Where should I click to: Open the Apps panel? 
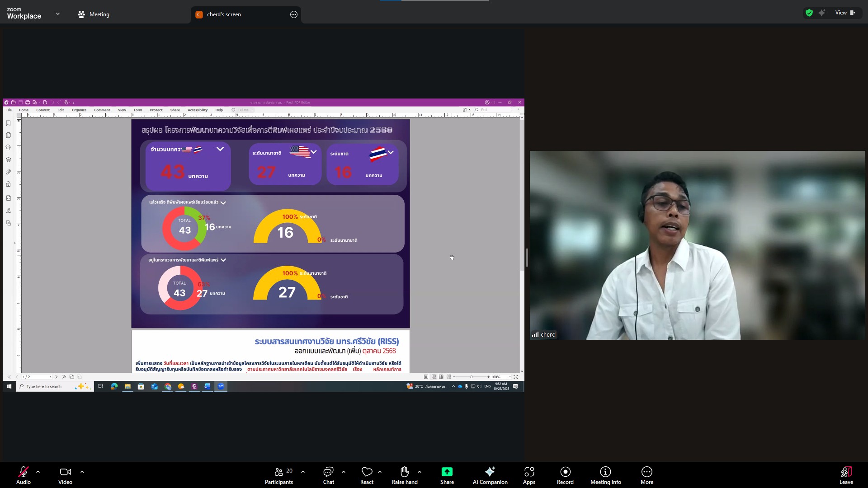pos(529,475)
